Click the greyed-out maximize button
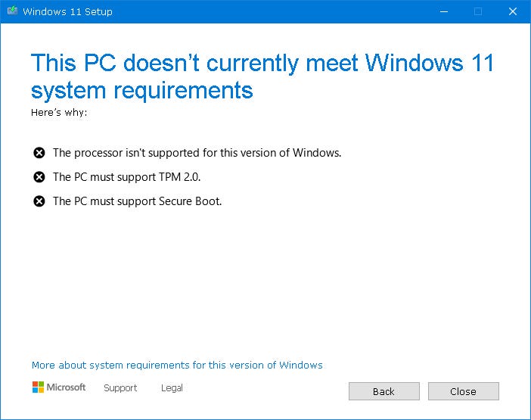 tap(477, 11)
